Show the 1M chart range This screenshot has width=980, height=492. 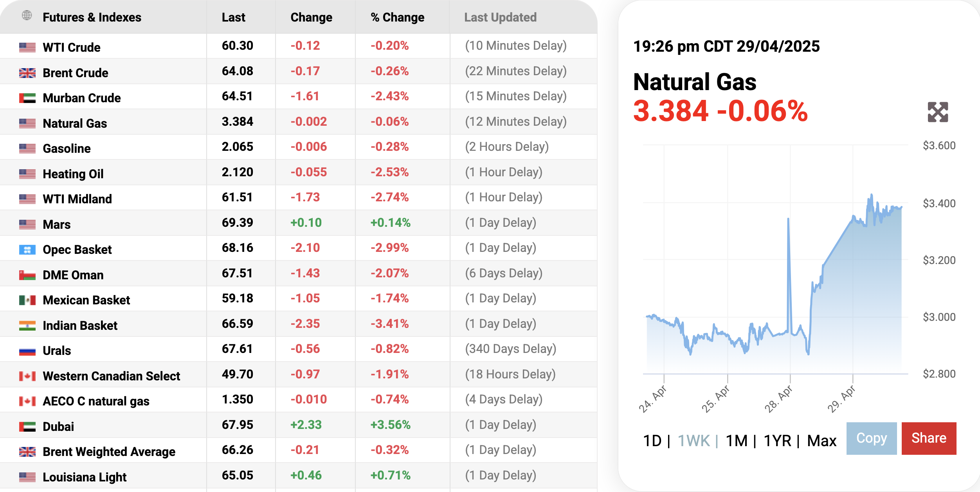click(737, 441)
